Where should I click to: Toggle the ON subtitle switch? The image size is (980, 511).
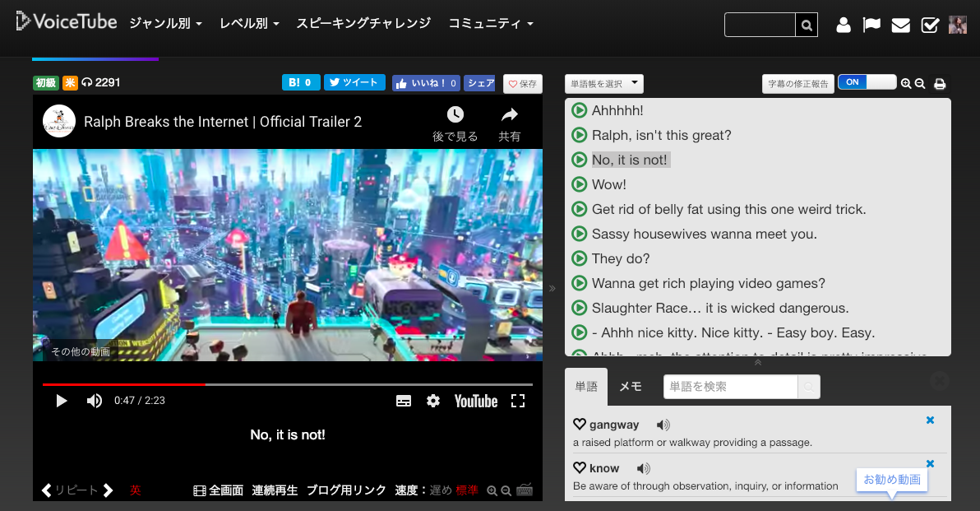point(867,82)
